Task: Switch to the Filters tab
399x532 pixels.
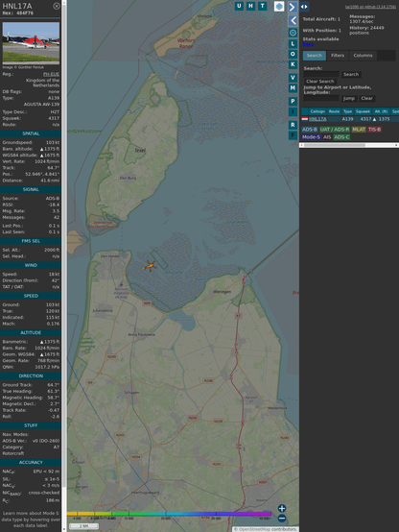Action: [338, 56]
